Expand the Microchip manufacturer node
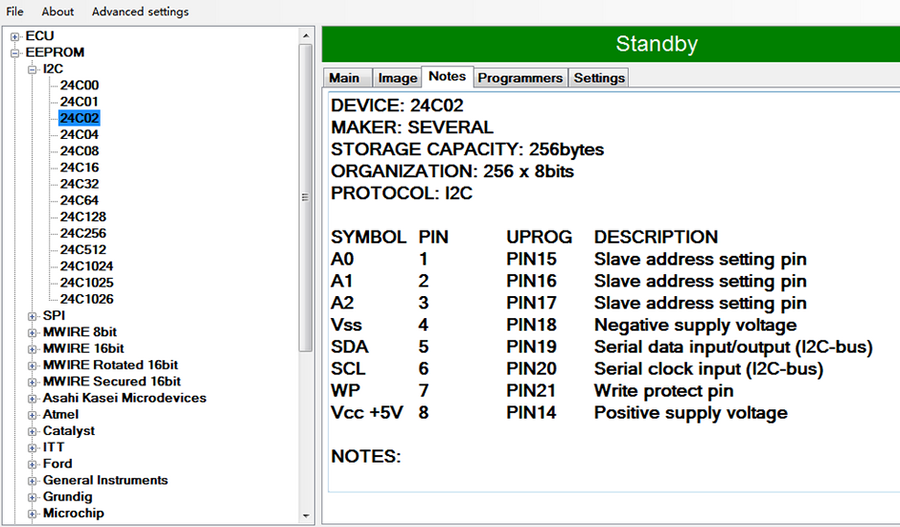 coord(32,514)
